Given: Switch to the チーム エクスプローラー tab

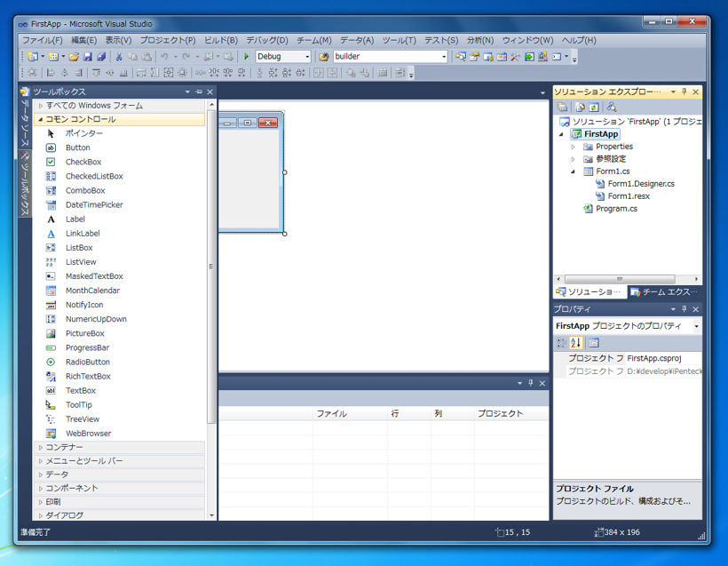Looking at the screenshot, I should coord(666,291).
